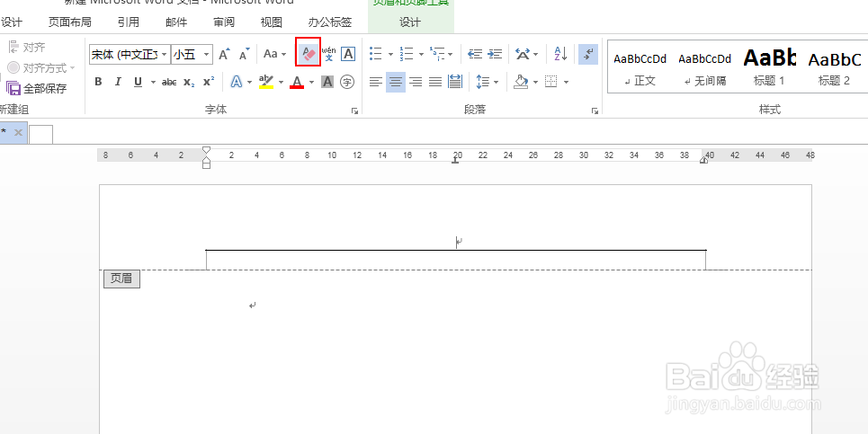Viewport: 868px width, 434px height.
Task: Click the 页眉 header label
Action: 121,279
